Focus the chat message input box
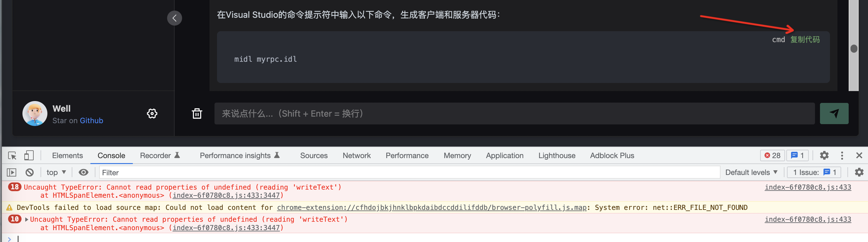 514,114
